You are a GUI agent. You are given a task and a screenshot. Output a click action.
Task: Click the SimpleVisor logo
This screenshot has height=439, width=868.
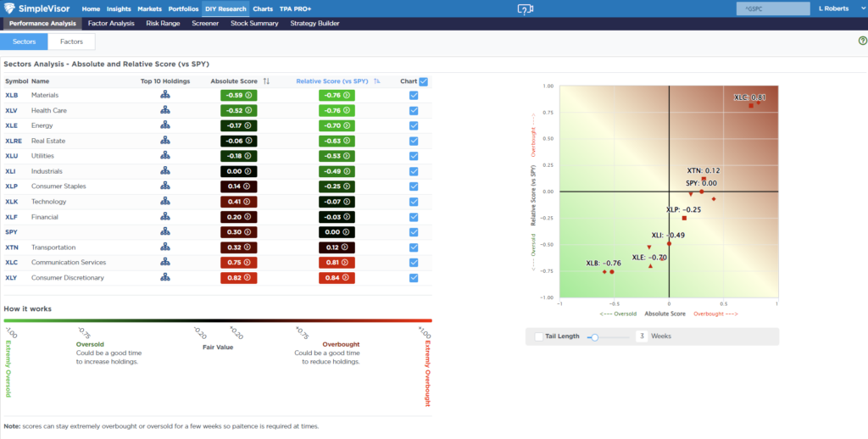point(36,8)
